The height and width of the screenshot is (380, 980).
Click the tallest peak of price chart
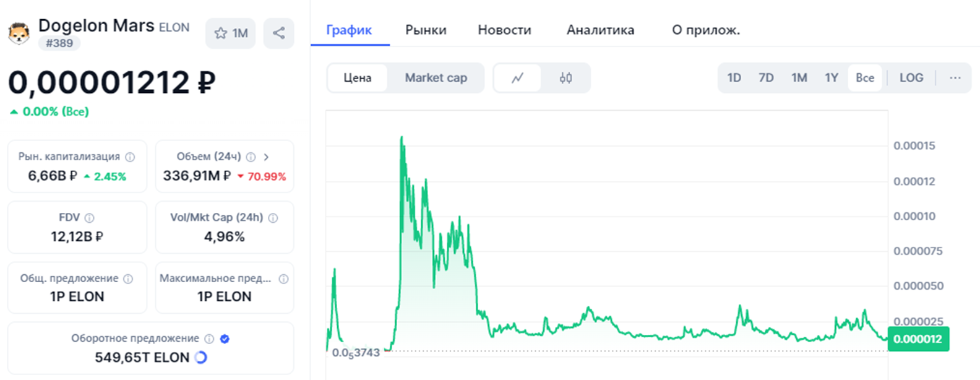402,138
